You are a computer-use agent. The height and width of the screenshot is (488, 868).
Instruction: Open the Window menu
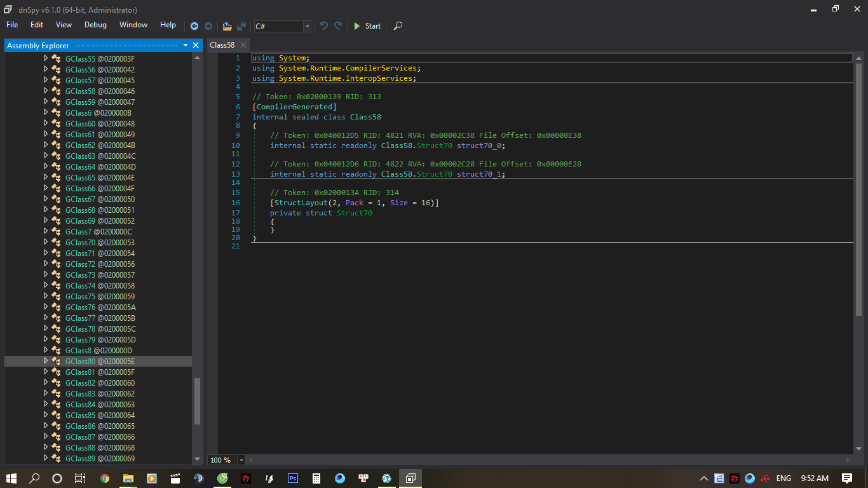(133, 25)
